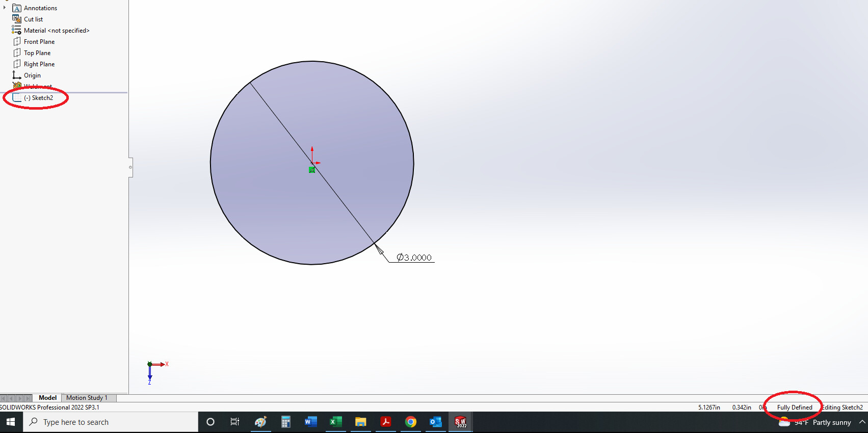
Task: Open Microsoft Word from the taskbar
Action: click(310, 422)
